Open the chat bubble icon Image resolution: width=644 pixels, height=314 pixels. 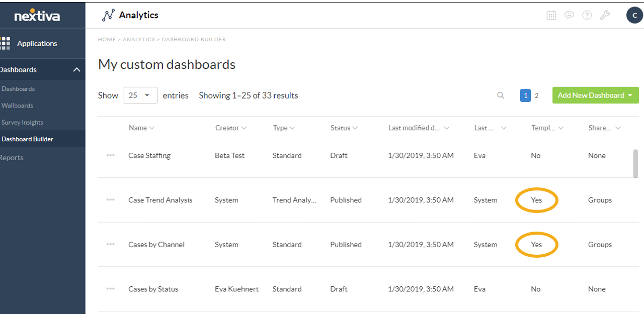[569, 15]
